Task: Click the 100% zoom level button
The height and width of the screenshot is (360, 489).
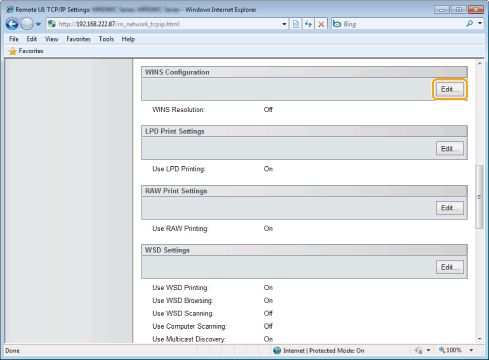Action: [450, 350]
